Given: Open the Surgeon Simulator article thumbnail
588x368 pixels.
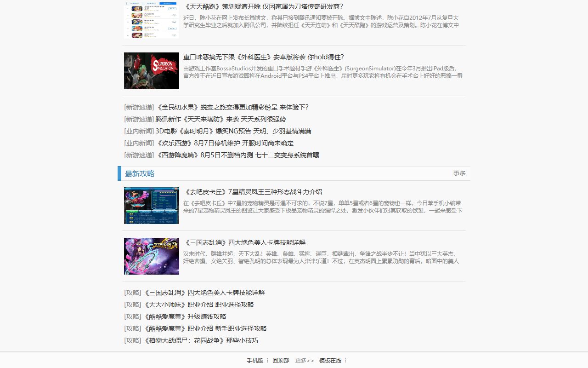Looking at the screenshot, I should 152,71.
